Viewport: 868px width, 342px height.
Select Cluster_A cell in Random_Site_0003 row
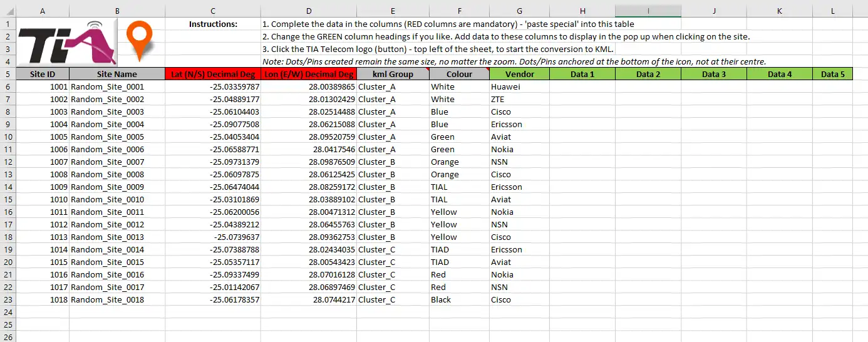coord(393,111)
